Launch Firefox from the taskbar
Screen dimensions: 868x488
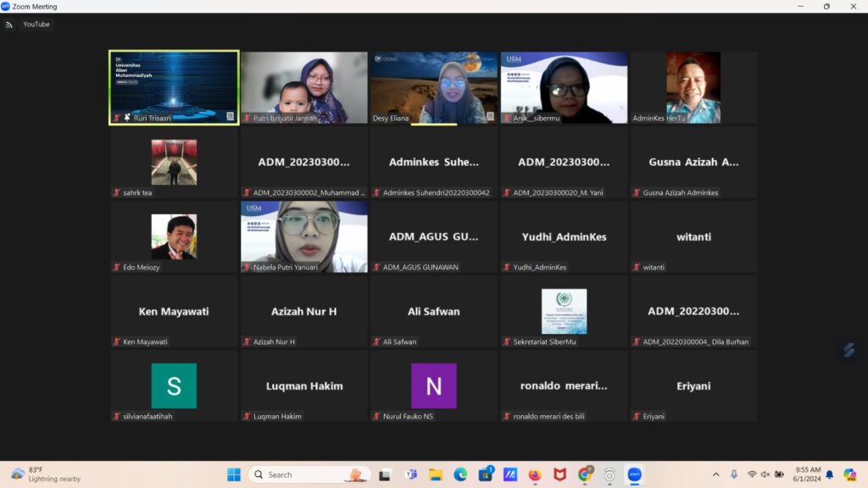click(534, 474)
